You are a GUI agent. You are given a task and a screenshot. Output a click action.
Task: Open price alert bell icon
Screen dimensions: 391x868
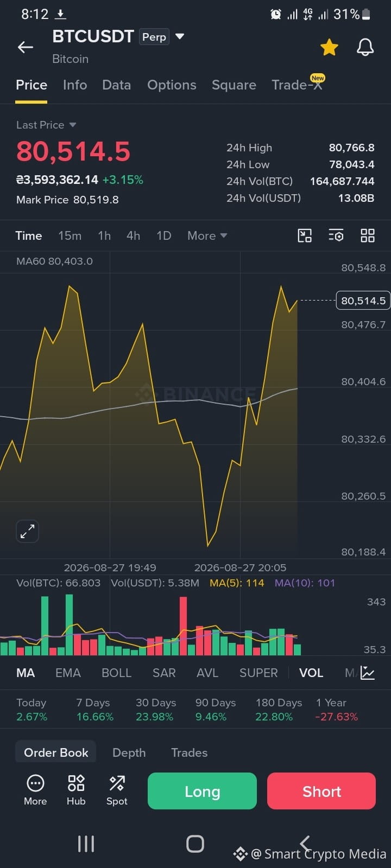click(x=365, y=47)
